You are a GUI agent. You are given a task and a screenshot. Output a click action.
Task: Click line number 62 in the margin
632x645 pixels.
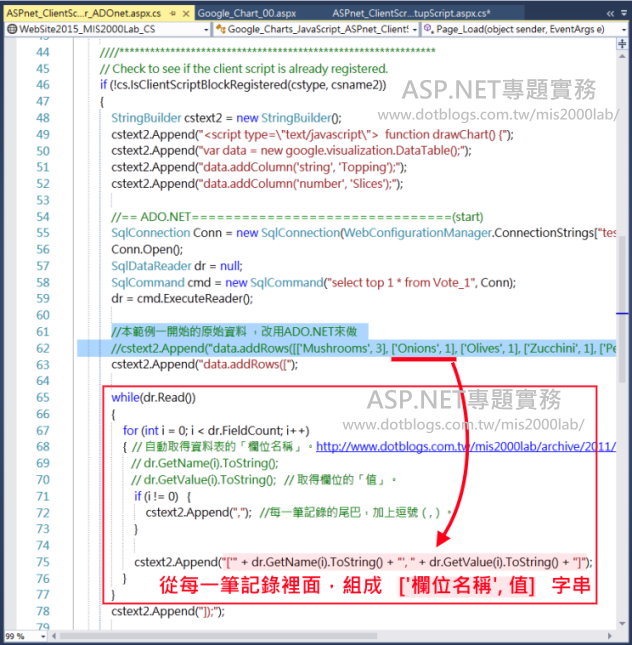42,348
